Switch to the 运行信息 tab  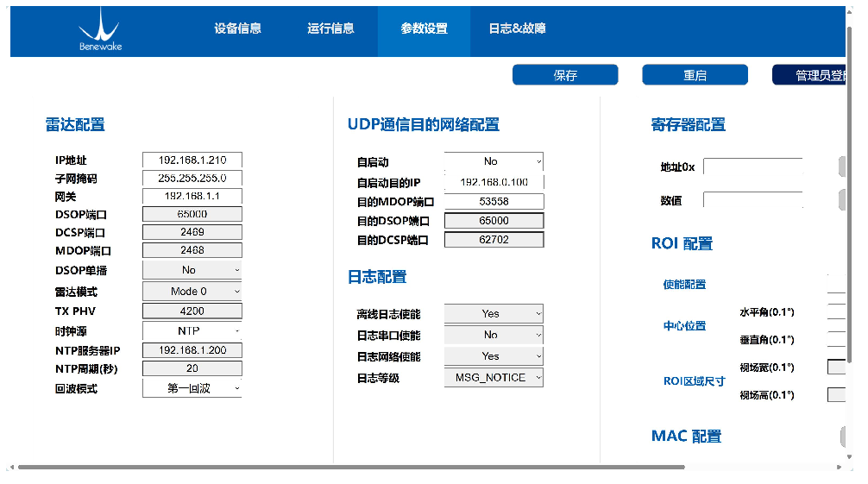[330, 28]
